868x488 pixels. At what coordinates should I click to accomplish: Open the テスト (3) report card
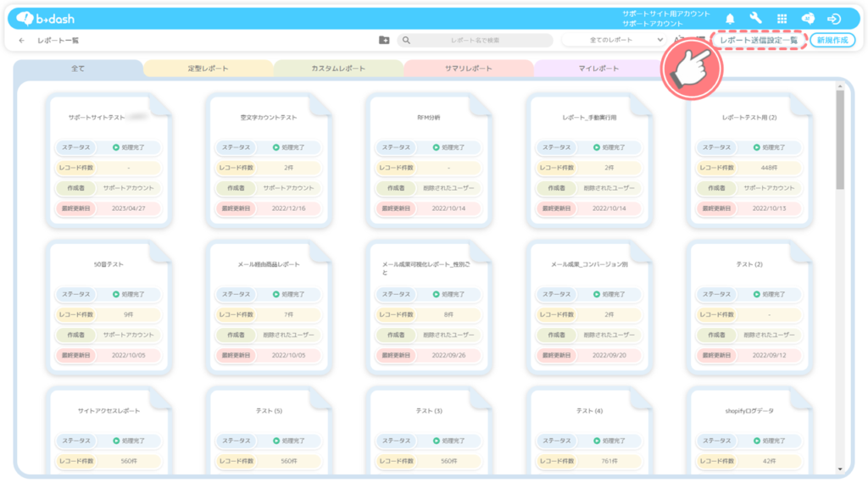[x=429, y=431]
